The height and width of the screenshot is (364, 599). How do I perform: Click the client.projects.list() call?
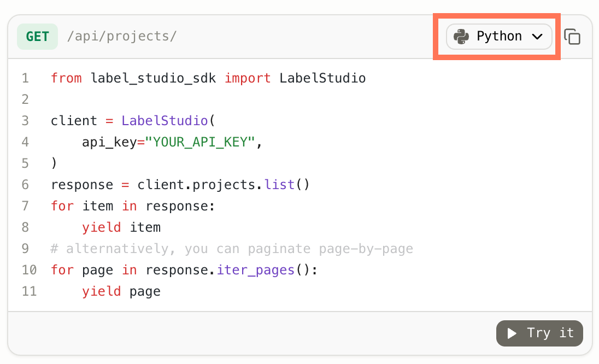point(223,185)
